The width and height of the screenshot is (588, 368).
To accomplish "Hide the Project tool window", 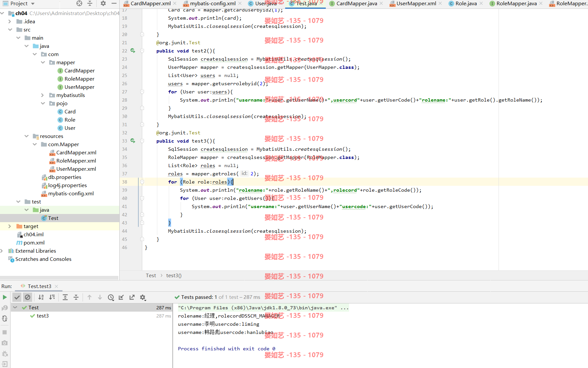I will tap(114, 3).
